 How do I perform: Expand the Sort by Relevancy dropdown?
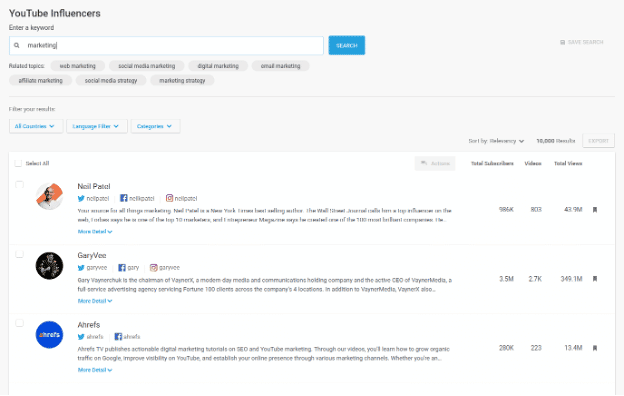496,141
